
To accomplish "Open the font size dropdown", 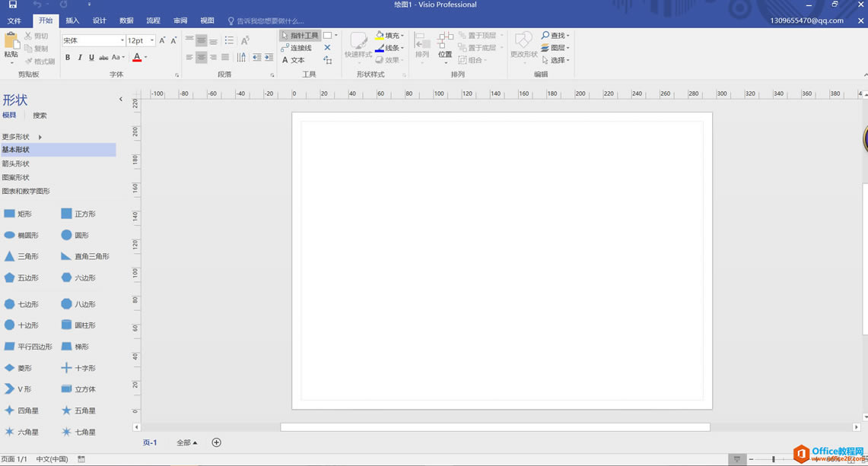I will [152, 40].
